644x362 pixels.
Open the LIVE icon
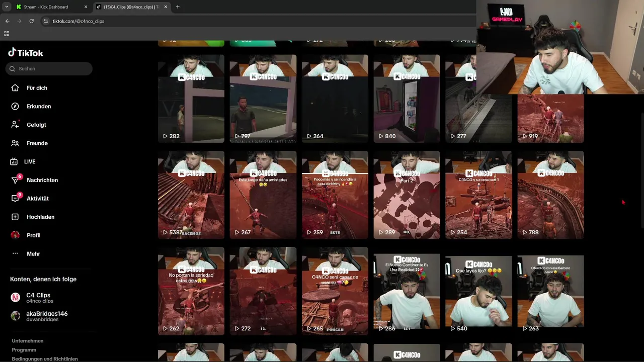point(14,162)
